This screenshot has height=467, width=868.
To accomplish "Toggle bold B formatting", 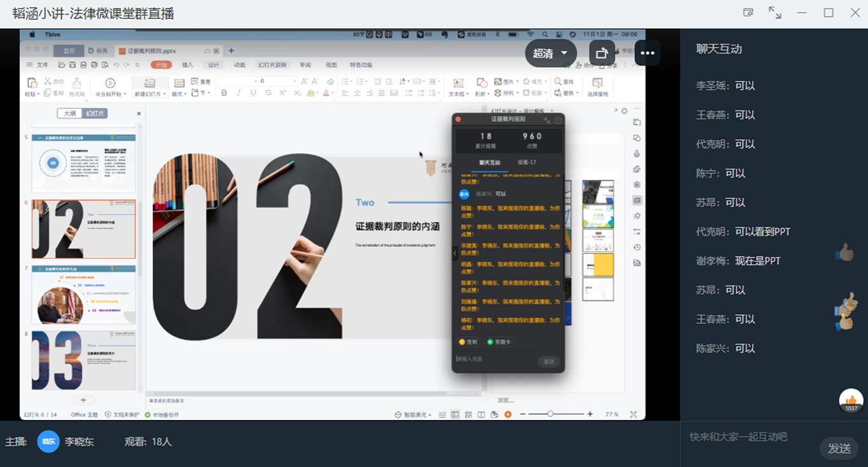I will coord(224,93).
